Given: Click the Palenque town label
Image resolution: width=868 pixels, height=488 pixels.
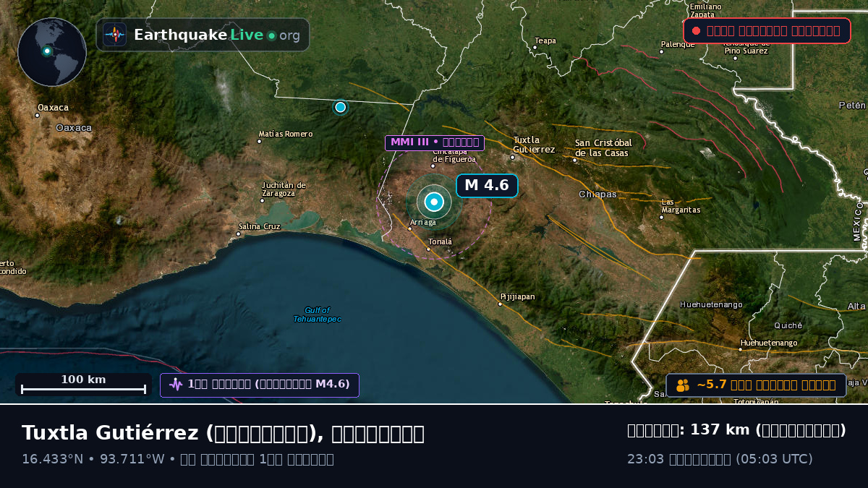Looking at the screenshot, I should pos(677,45).
